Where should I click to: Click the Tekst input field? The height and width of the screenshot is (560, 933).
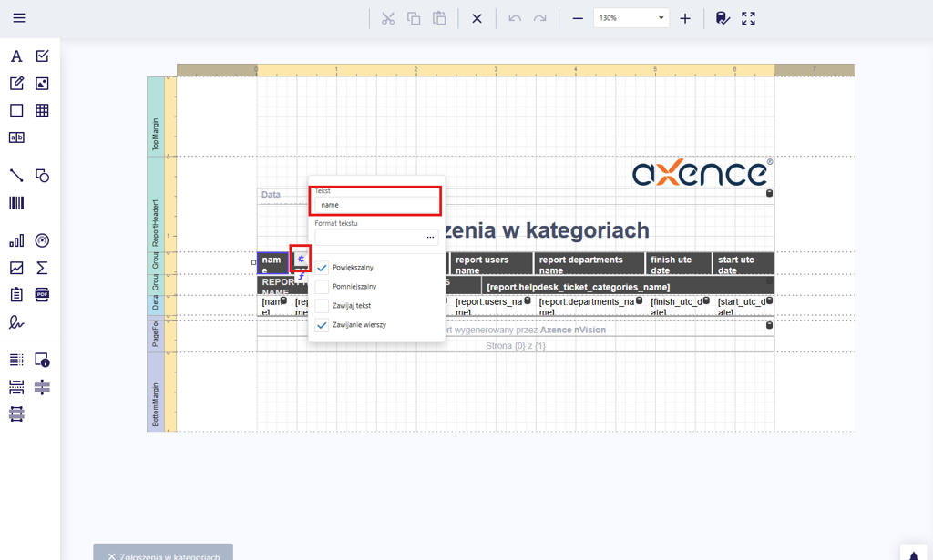(x=377, y=205)
